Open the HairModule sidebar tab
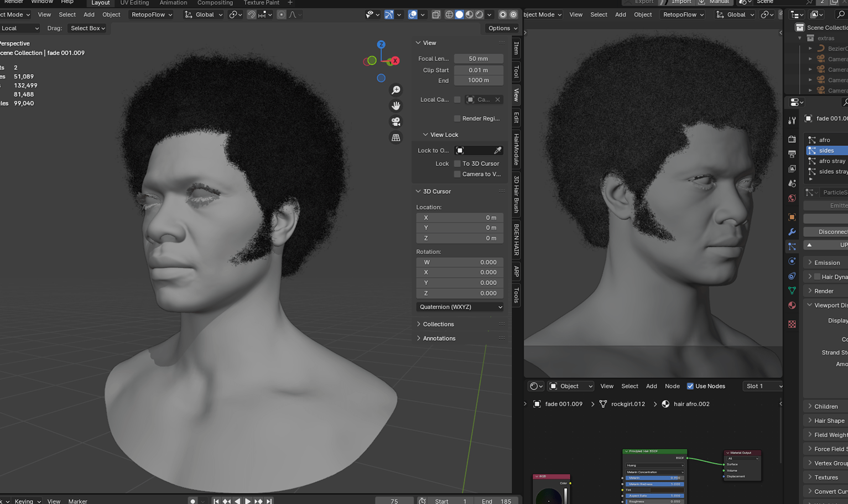This screenshot has width=848, height=504. coord(516,149)
